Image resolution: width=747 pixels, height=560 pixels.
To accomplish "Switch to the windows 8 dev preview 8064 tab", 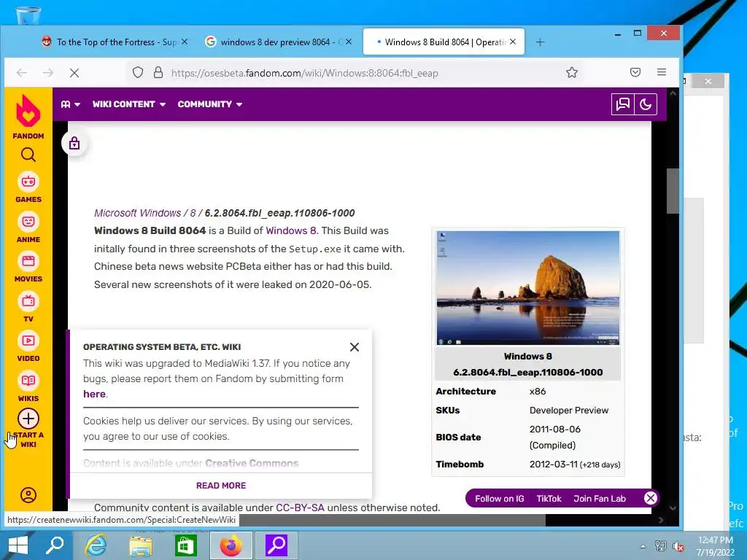I will (279, 42).
